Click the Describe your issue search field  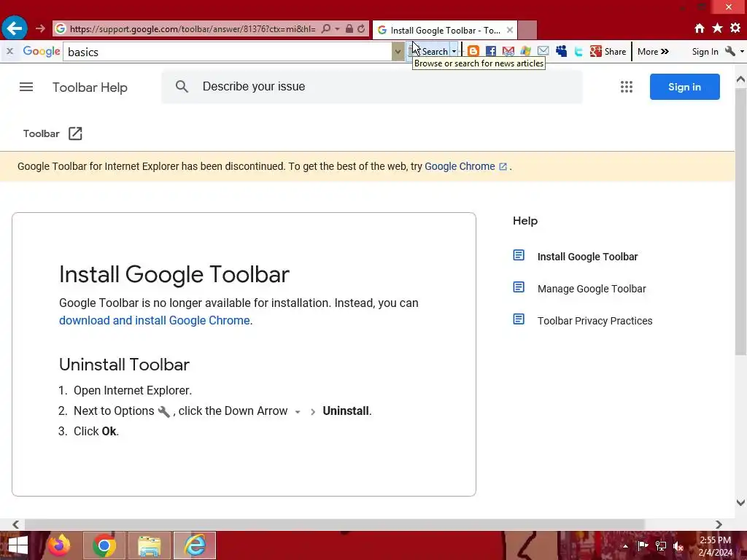pyautogui.click(x=371, y=87)
